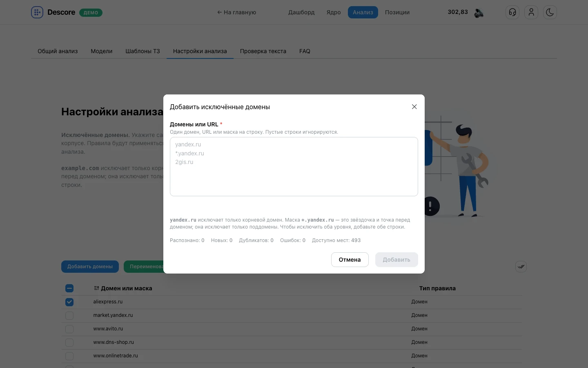Click the Тип правила column header
588x368 pixels.
tap(437, 288)
